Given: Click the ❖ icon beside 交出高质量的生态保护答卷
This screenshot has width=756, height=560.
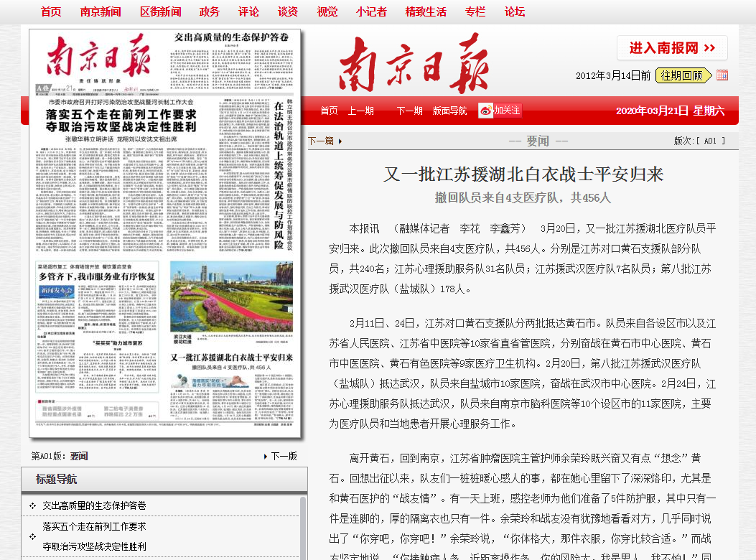Looking at the screenshot, I should (32, 505).
